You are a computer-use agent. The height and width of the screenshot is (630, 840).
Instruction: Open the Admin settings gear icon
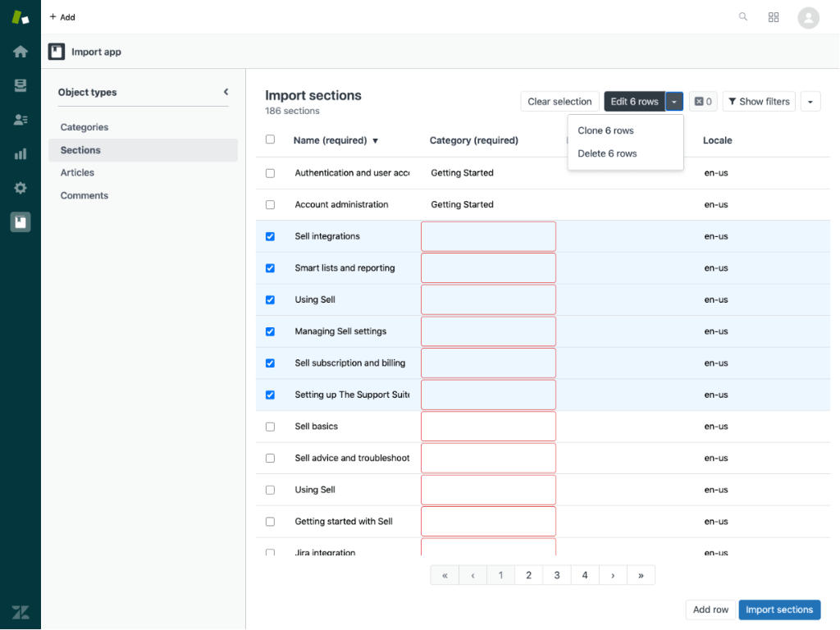pyautogui.click(x=20, y=188)
